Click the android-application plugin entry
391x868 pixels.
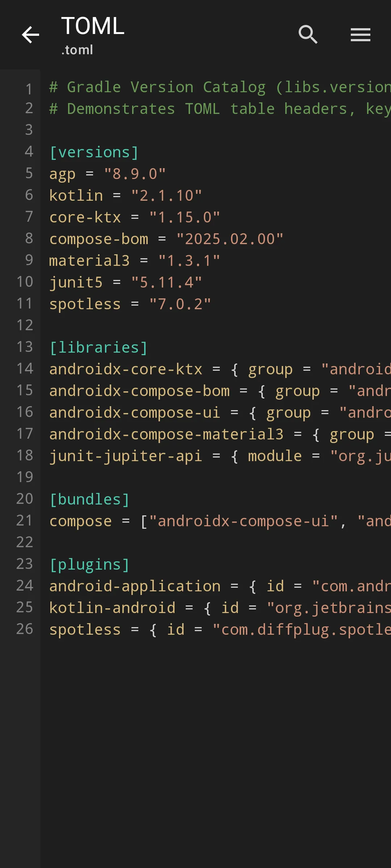(220, 586)
